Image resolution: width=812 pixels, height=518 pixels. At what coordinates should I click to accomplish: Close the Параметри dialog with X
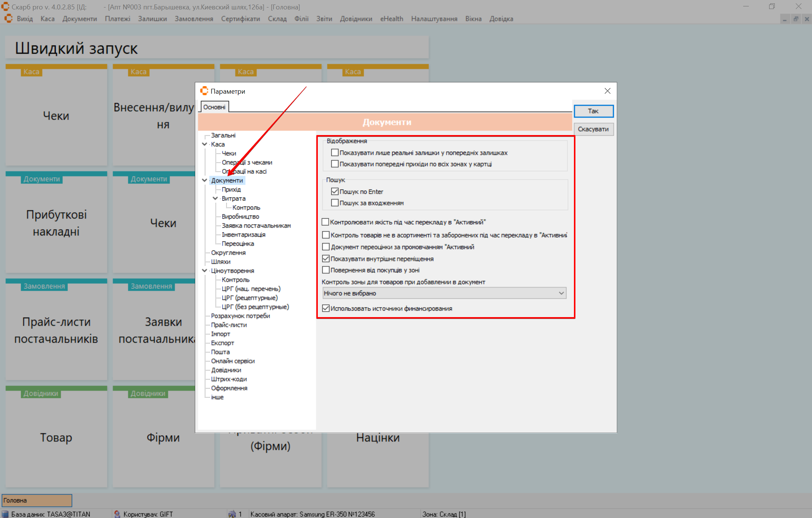pyautogui.click(x=607, y=91)
